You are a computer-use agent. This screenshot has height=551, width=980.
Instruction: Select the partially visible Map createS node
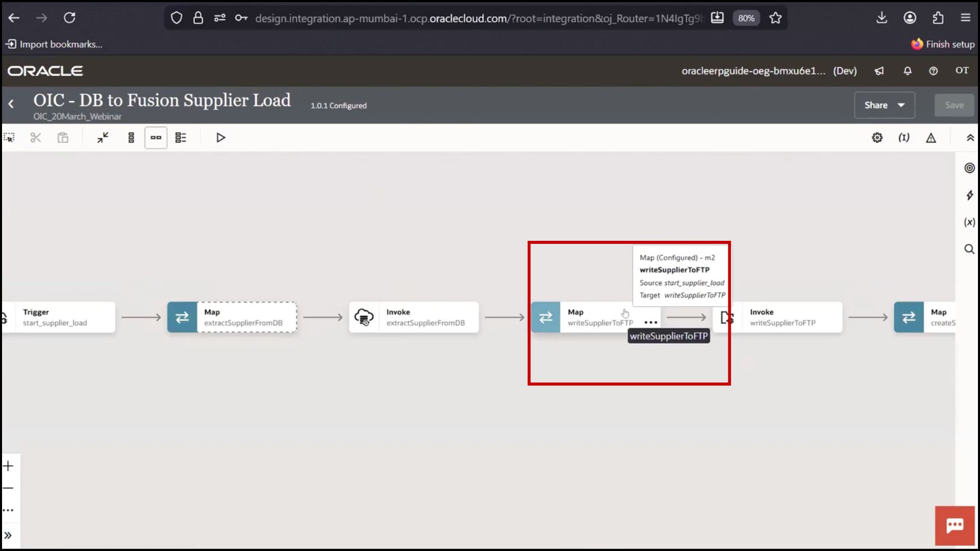(x=924, y=317)
